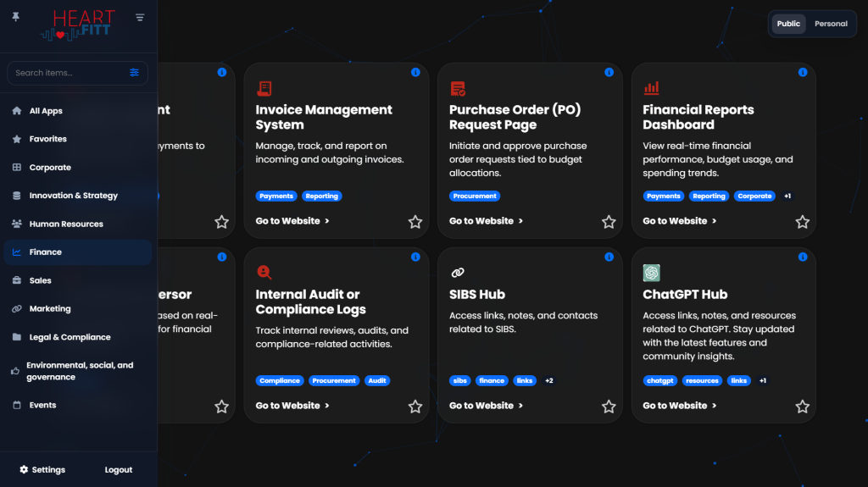Click the pin sidebar icon
Screen dimensions: 868x487
(15, 17)
